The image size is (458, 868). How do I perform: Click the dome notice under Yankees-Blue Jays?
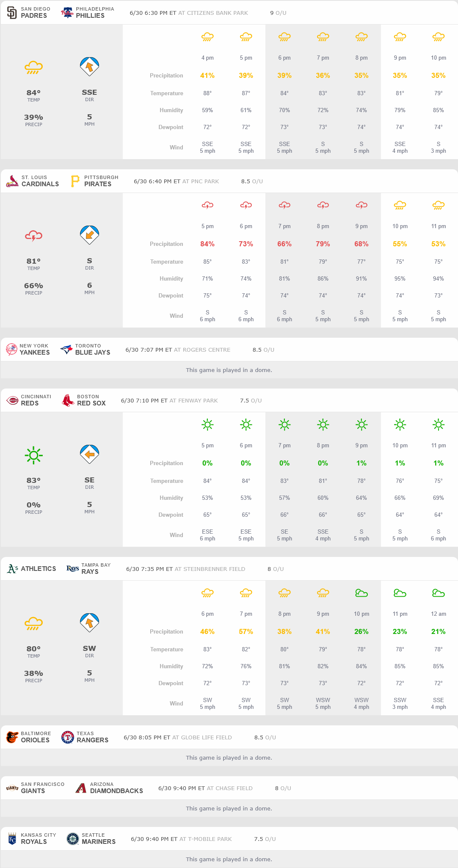point(229,370)
